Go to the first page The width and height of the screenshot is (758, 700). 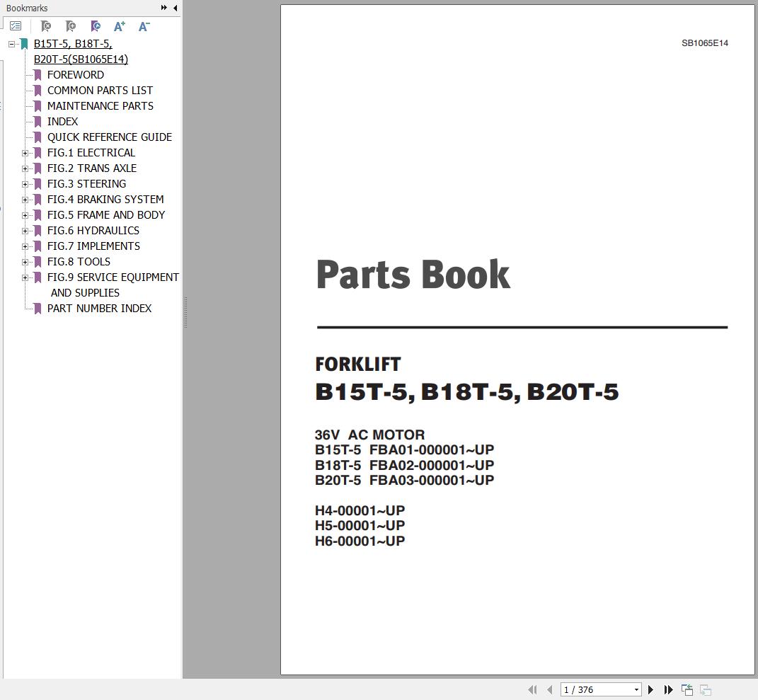click(x=533, y=689)
